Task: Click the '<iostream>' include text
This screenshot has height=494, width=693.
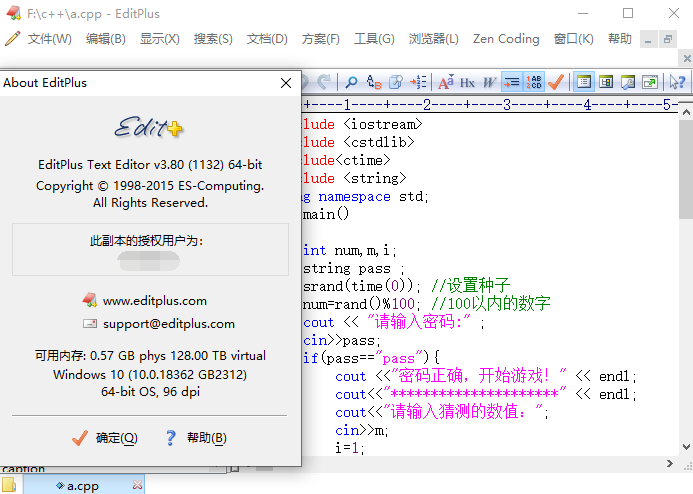Action: (383, 125)
